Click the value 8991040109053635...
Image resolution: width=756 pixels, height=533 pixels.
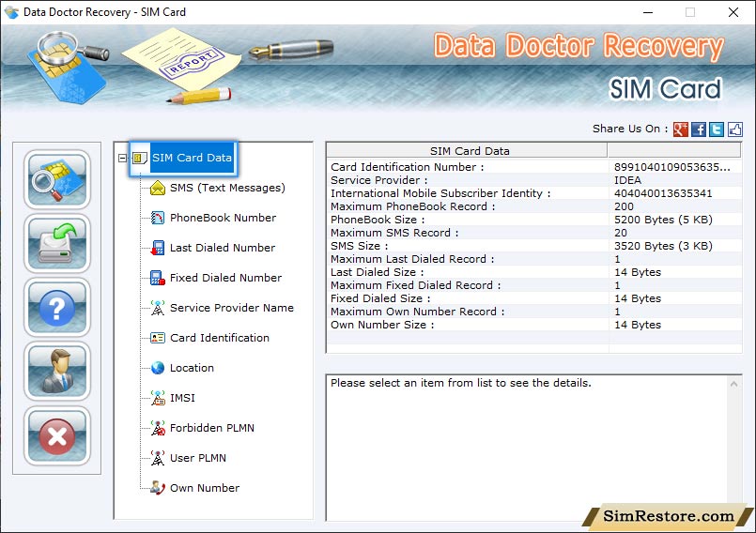click(x=672, y=167)
